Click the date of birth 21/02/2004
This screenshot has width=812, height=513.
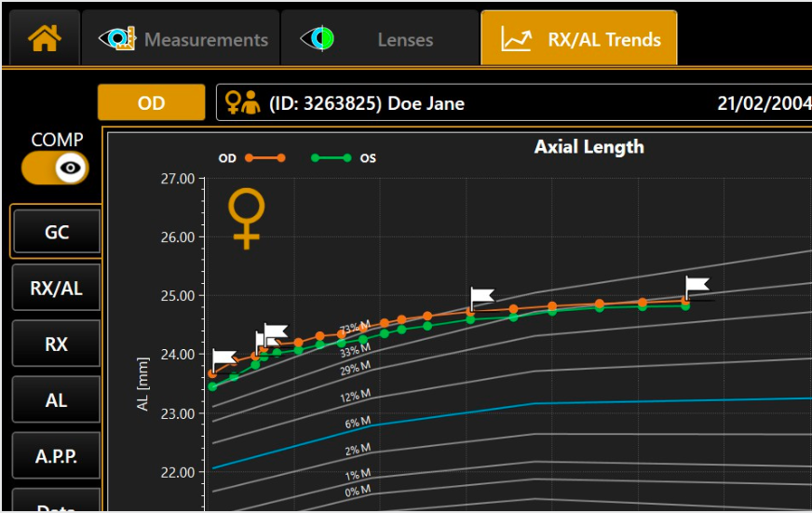point(765,103)
